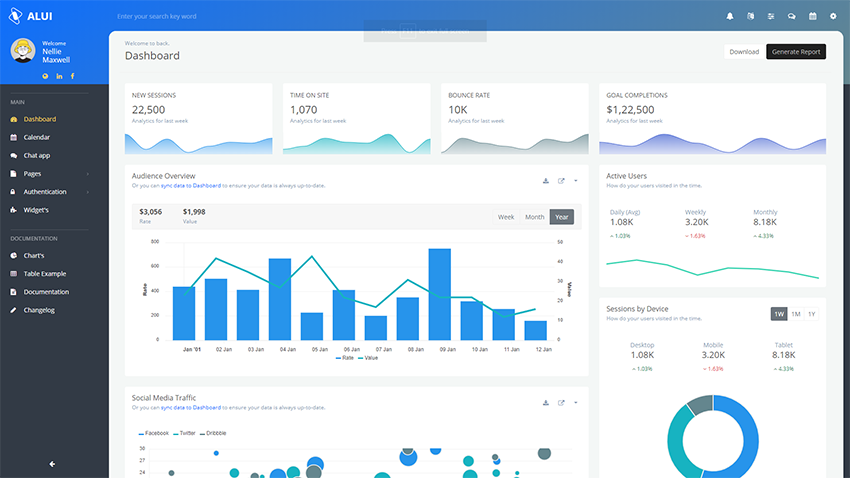Expand the Authentication submenu in the sidebar
The width and height of the screenshot is (850, 478).
point(52,191)
